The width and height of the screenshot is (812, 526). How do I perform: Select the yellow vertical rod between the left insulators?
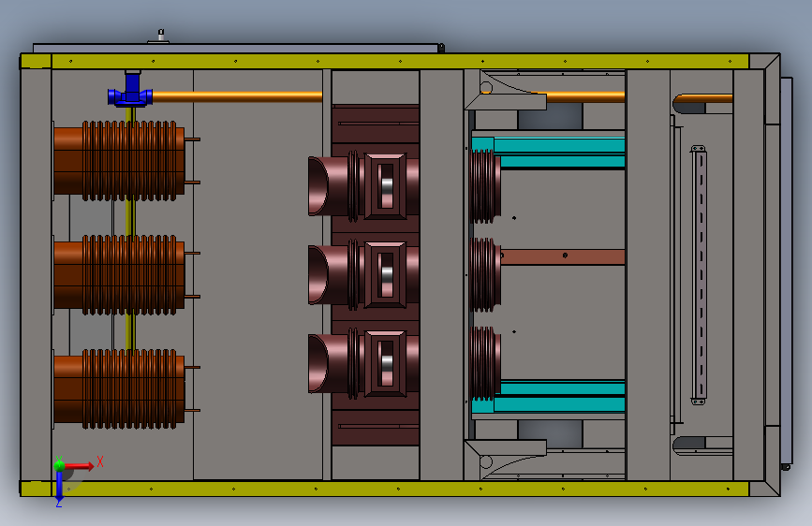pos(130,217)
